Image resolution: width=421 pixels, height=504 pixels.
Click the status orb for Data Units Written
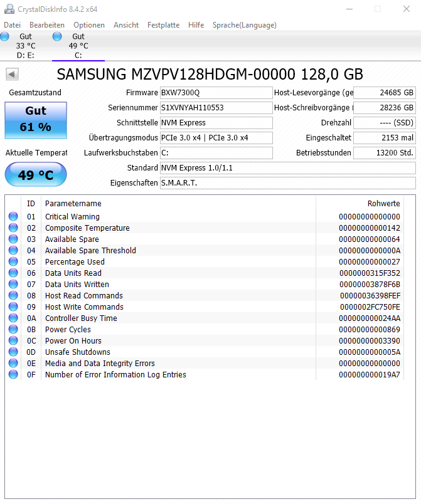click(x=13, y=284)
